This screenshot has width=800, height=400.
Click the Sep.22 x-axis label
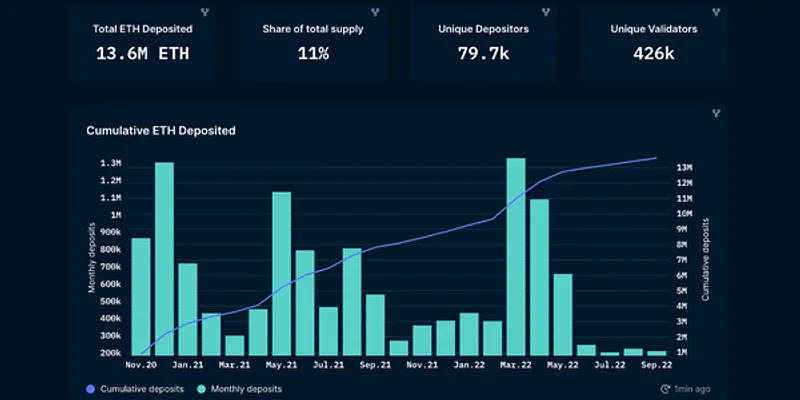click(x=657, y=365)
